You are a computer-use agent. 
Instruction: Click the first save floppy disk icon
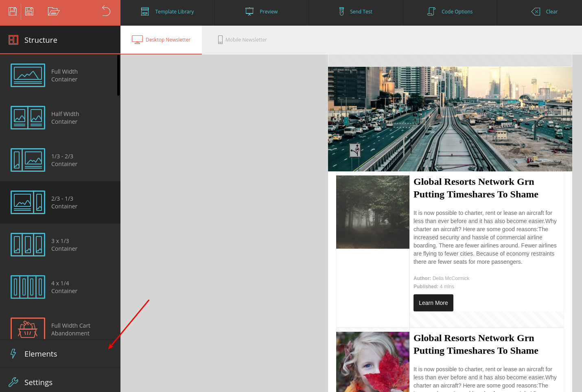[13, 11]
